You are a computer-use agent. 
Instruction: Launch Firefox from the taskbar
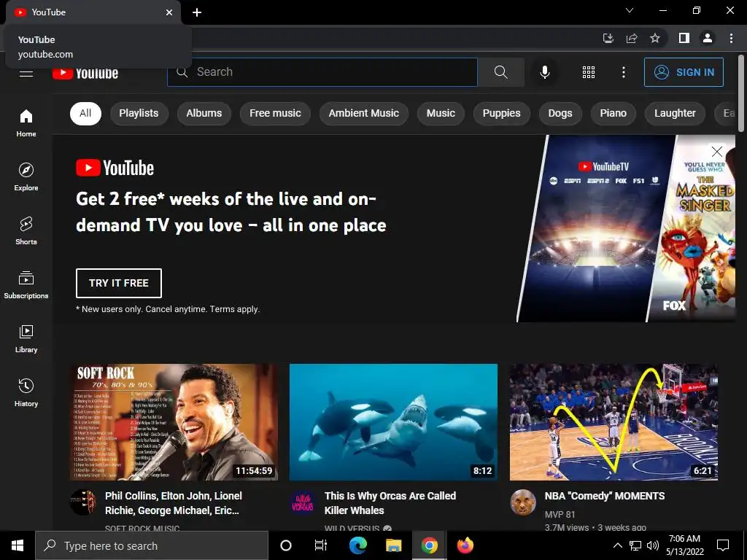[465, 545]
